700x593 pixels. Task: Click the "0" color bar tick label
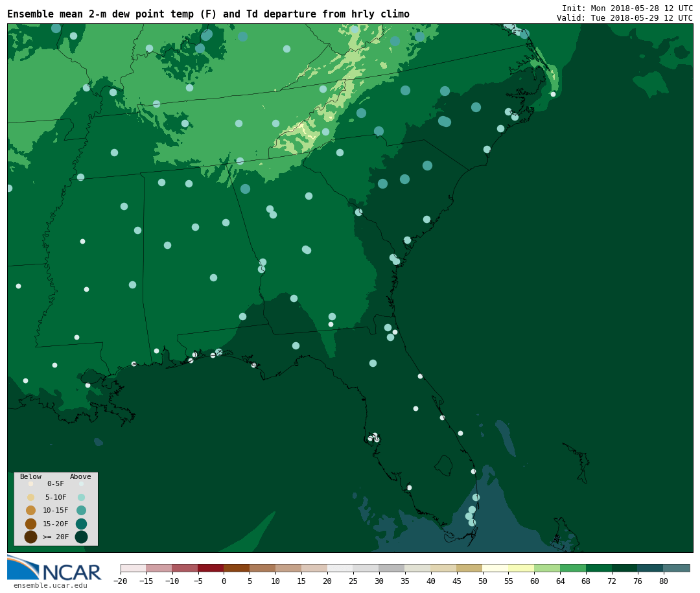point(224,581)
